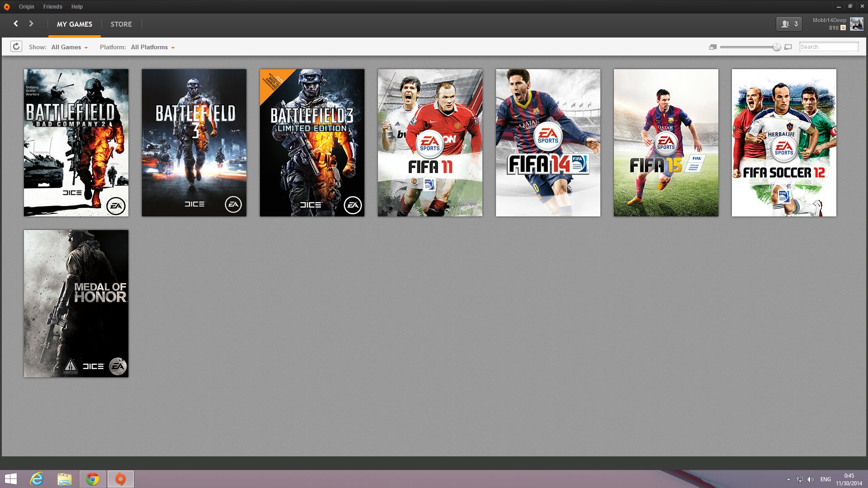
Task: Click the Origin logo icon in title bar
Action: tap(6, 7)
